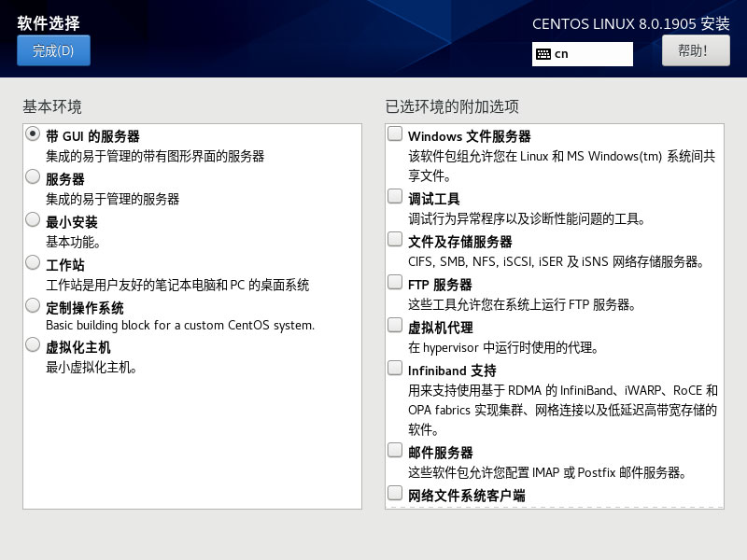Open the keyboard layout selector showing cn
The height and width of the screenshot is (560, 747).
point(583,53)
